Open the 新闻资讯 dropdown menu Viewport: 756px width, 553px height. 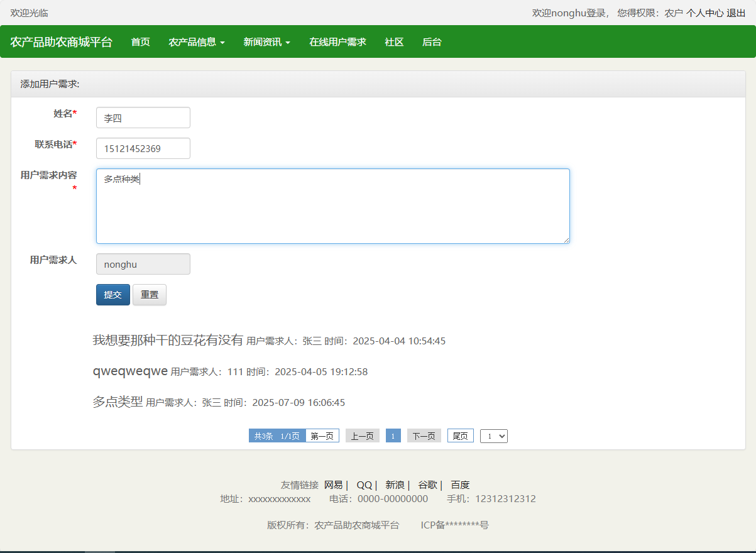click(266, 41)
